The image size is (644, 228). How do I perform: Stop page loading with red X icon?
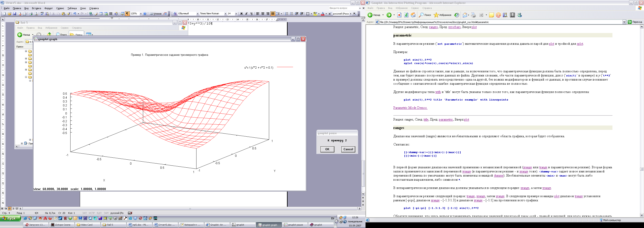[399, 15]
